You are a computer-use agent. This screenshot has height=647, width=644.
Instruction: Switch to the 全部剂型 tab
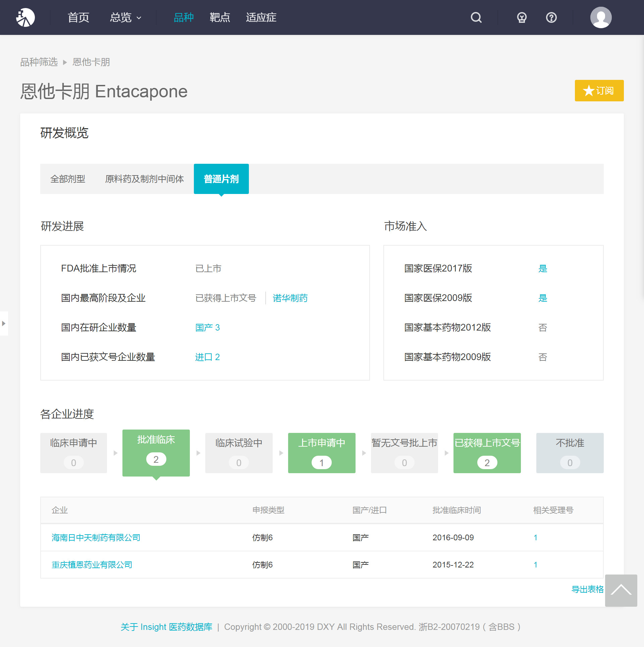coord(68,179)
